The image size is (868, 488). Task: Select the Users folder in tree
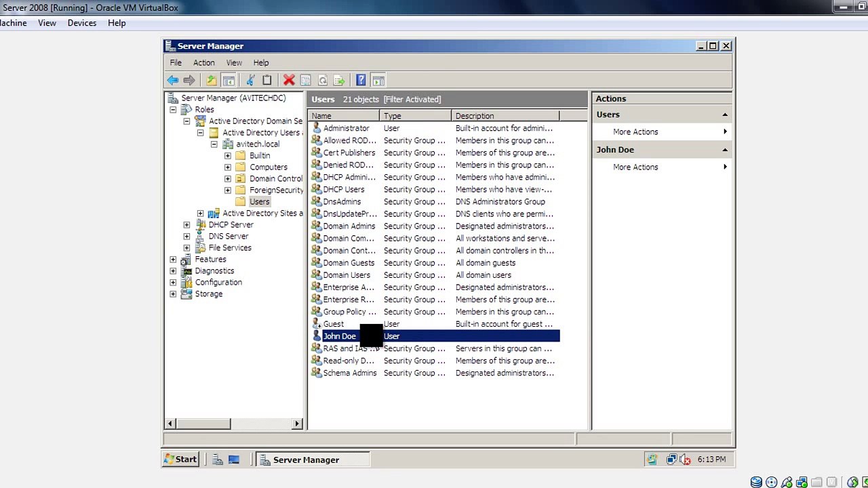point(259,202)
